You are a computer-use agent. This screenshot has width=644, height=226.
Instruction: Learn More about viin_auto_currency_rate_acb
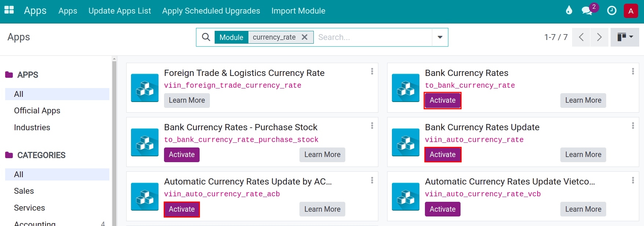322,209
